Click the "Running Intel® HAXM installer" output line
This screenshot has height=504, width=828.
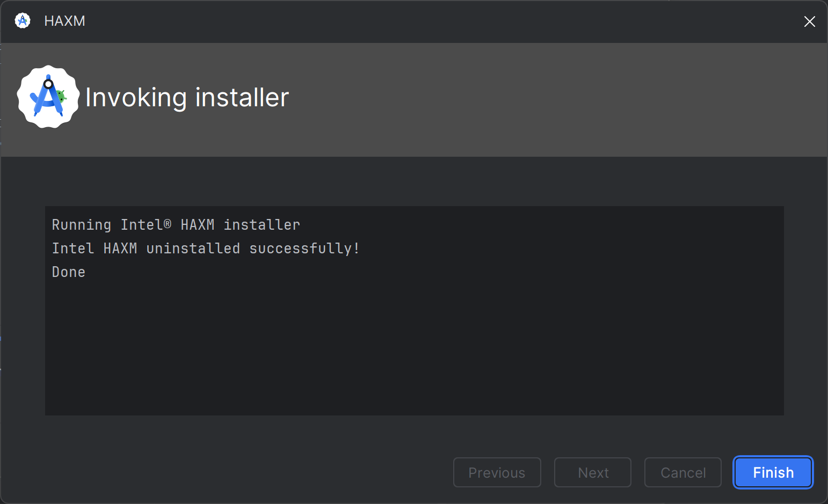(176, 225)
